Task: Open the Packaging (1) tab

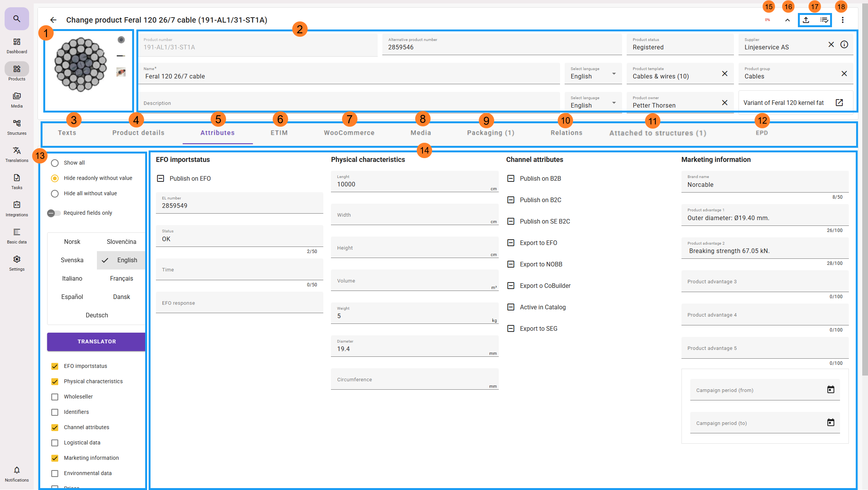Action: coord(490,133)
